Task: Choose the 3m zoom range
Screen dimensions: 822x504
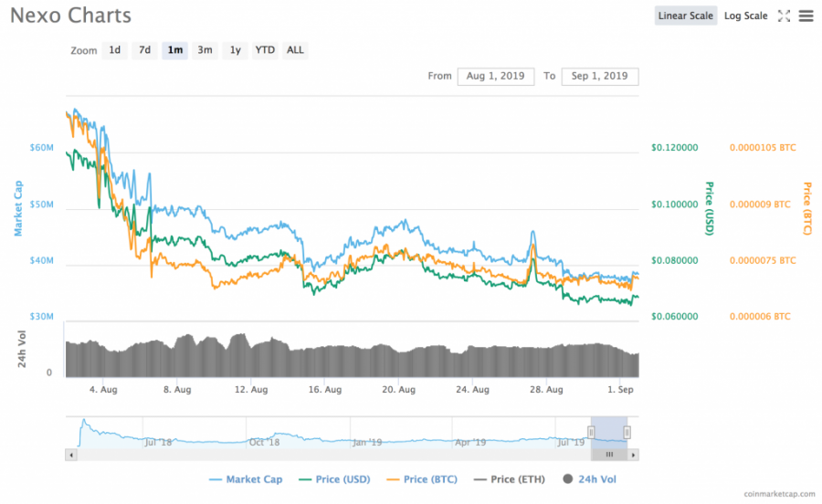Action: point(205,50)
